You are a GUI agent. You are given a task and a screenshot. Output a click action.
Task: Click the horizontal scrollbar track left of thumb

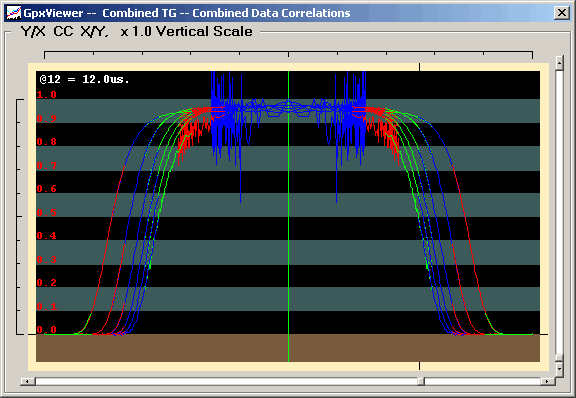(x=226, y=381)
